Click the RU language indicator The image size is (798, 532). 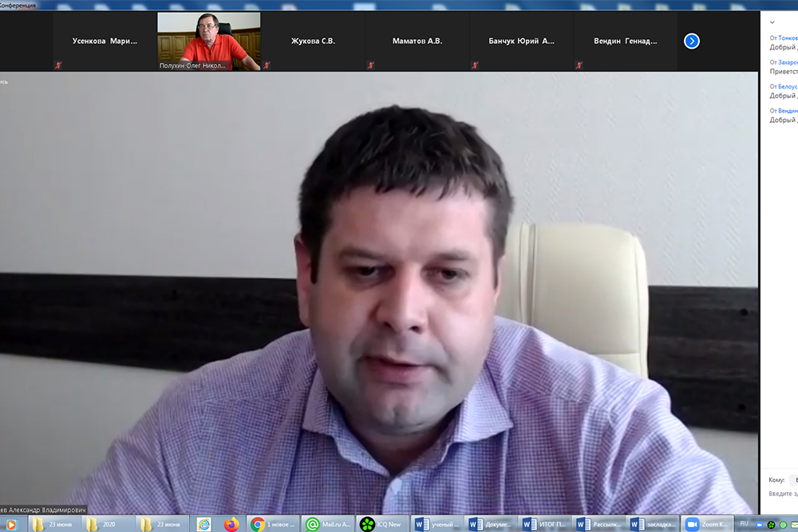[x=744, y=523]
